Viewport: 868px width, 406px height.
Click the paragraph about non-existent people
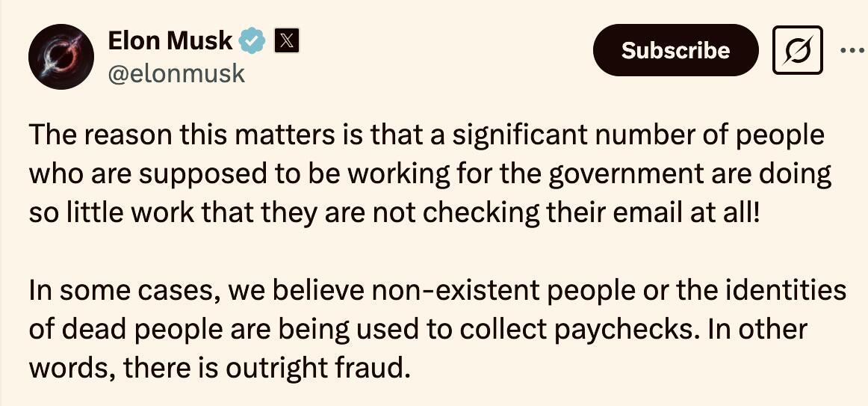[x=437, y=328]
